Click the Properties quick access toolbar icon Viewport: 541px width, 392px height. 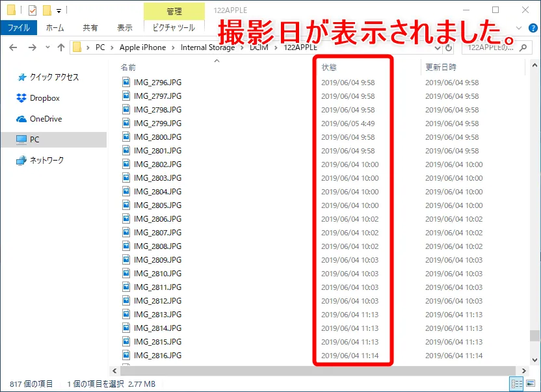click(33, 10)
